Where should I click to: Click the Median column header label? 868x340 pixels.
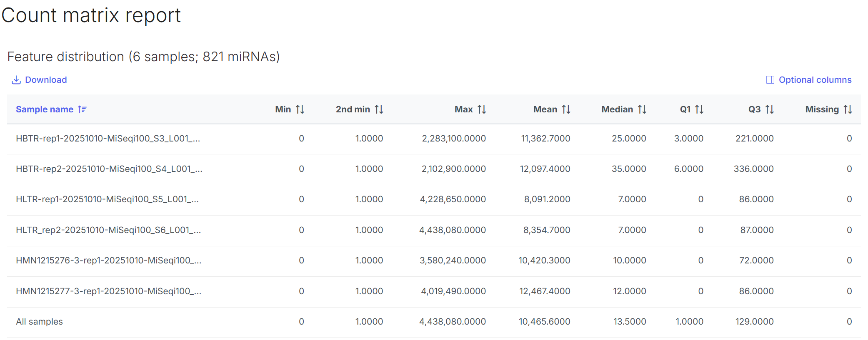(617, 109)
